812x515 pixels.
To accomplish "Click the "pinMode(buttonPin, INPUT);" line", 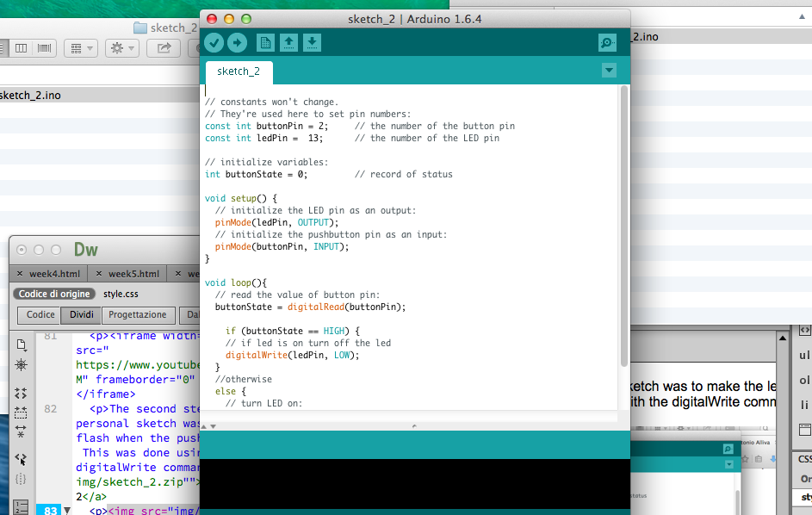I will tap(282, 246).
